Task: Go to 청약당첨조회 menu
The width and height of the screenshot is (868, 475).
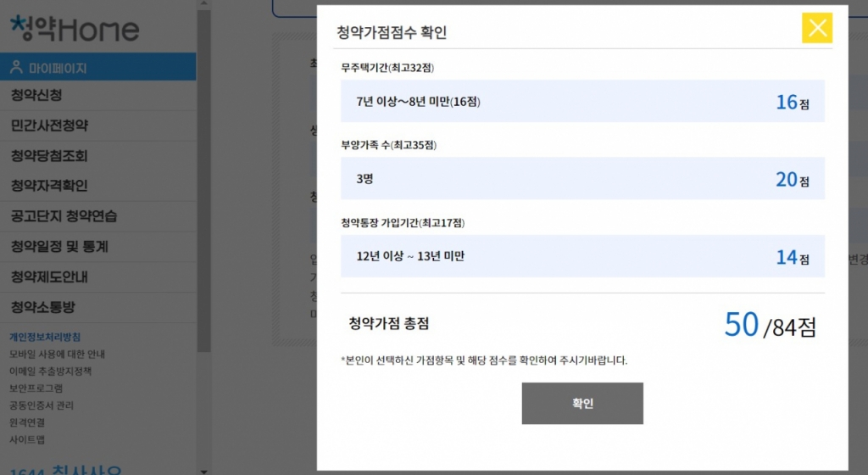Action: click(x=49, y=156)
